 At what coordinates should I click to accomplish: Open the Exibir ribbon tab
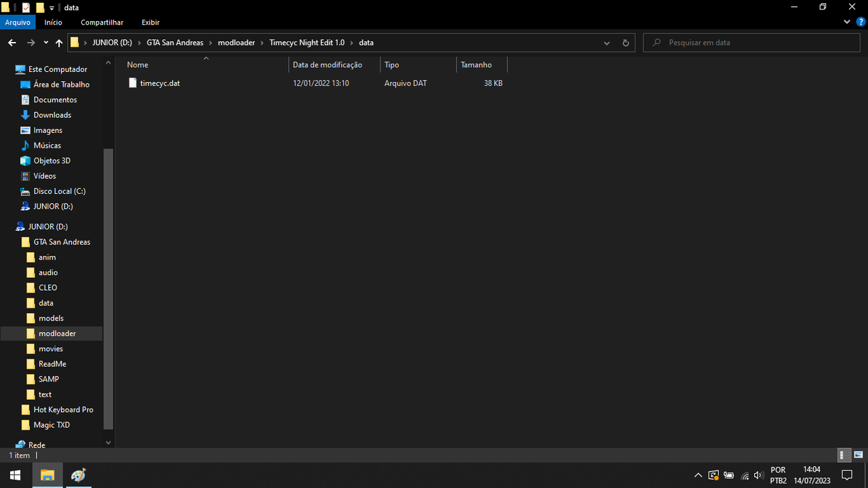click(x=151, y=22)
